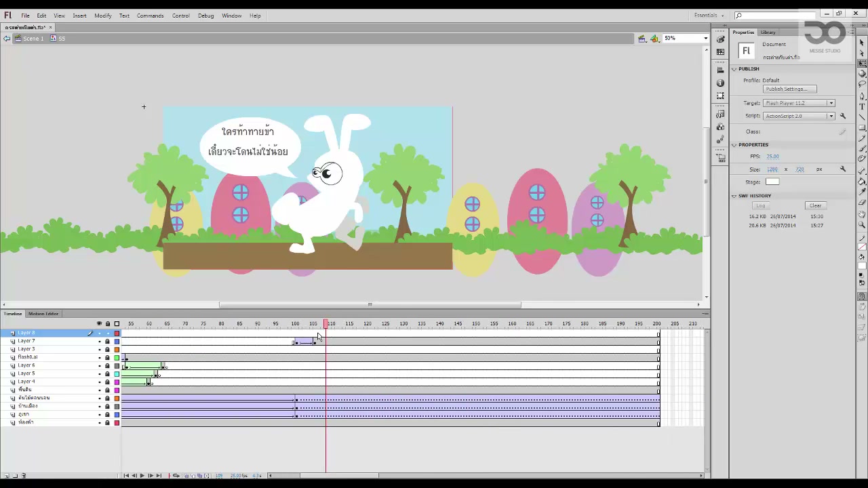The height and width of the screenshot is (488, 868).
Task: Click the Stage color swatch
Action: 772,182
